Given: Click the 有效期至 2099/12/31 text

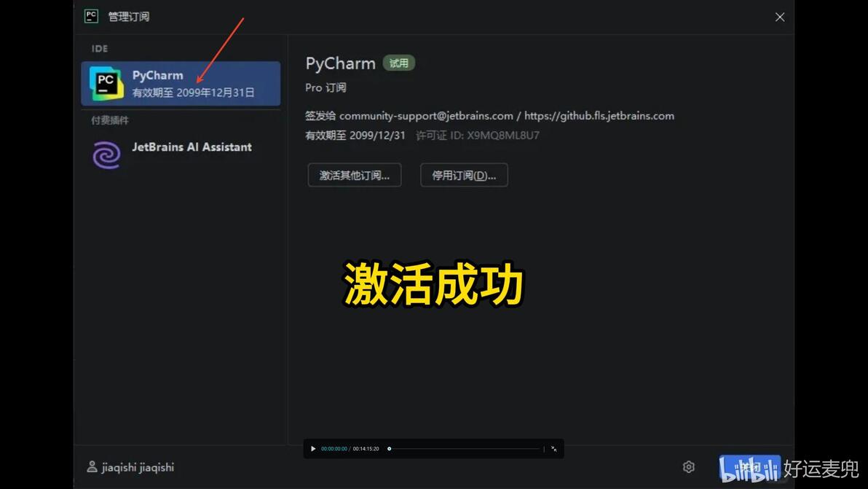Looking at the screenshot, I should click(355, 135).
